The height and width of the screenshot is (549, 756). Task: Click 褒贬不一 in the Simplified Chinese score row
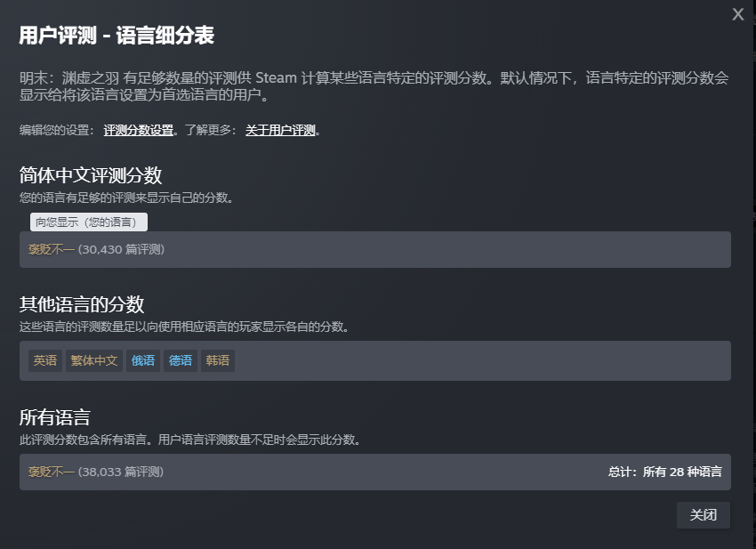tap(52, 249)
